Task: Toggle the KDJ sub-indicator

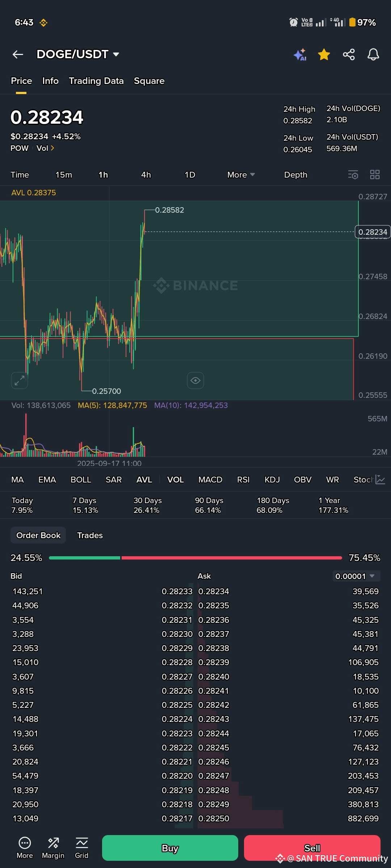Action: pos(272,480)
